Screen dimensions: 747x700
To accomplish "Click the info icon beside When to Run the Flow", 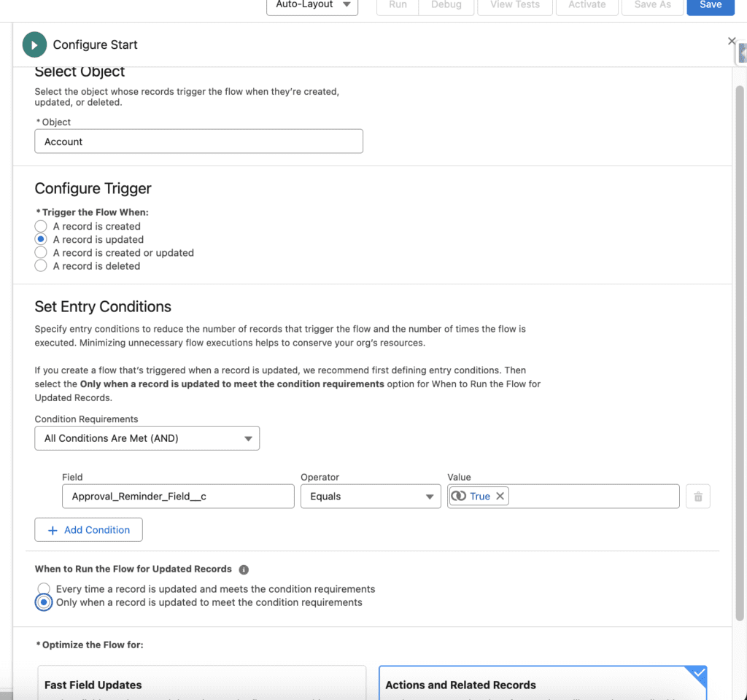I will 244,569.
